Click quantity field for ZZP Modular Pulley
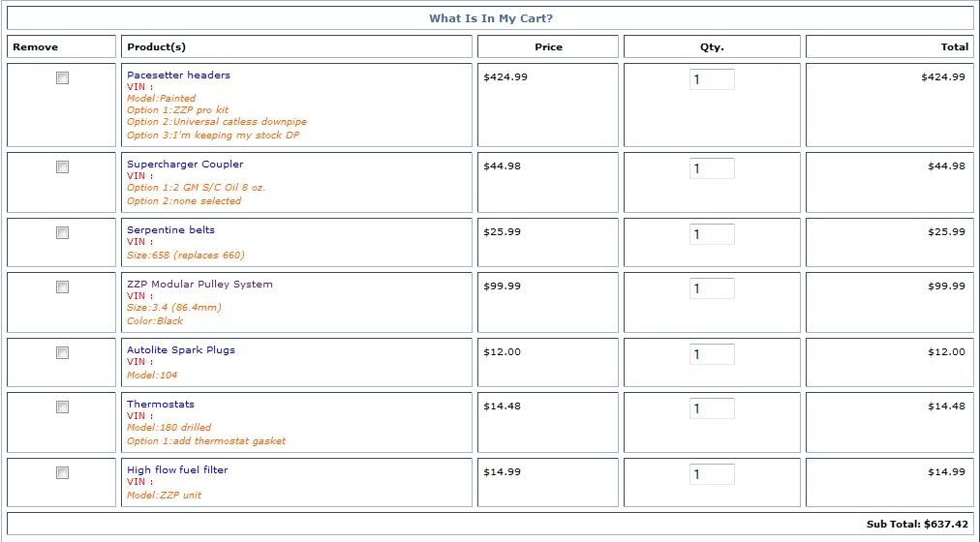Image resolution: width=980 pixels, height=542 pixels. pyautogui.click(x=711, y=288)
